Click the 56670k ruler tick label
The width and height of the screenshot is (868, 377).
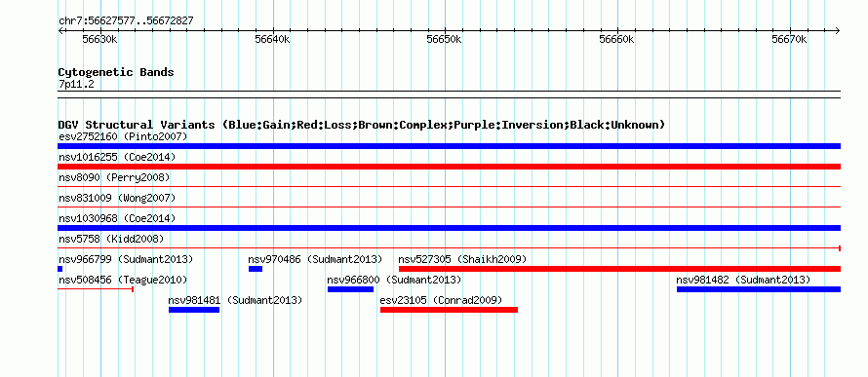click(x=789, y=40)
